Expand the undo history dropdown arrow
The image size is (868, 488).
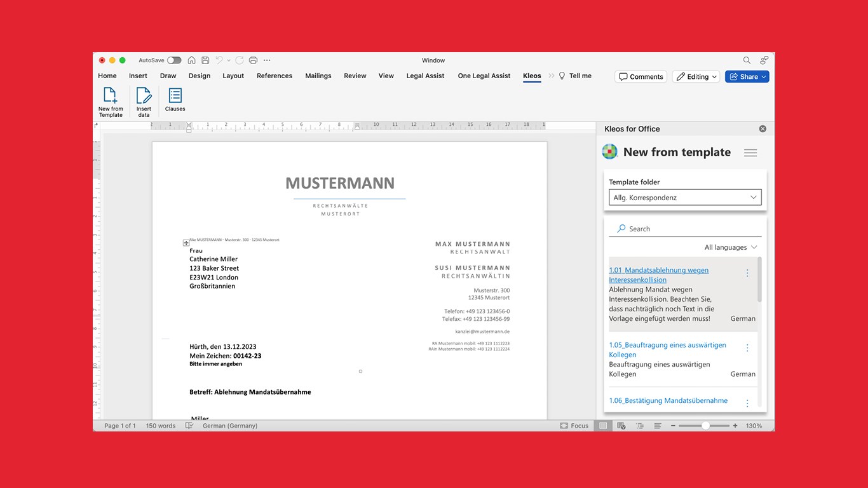[229, 60]
